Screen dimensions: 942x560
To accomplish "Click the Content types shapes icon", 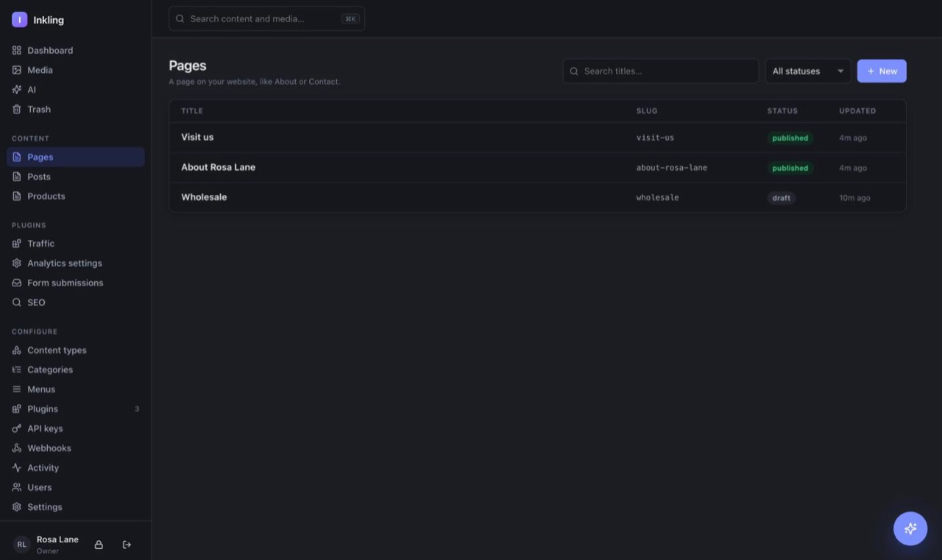I will tap(17, 350).
